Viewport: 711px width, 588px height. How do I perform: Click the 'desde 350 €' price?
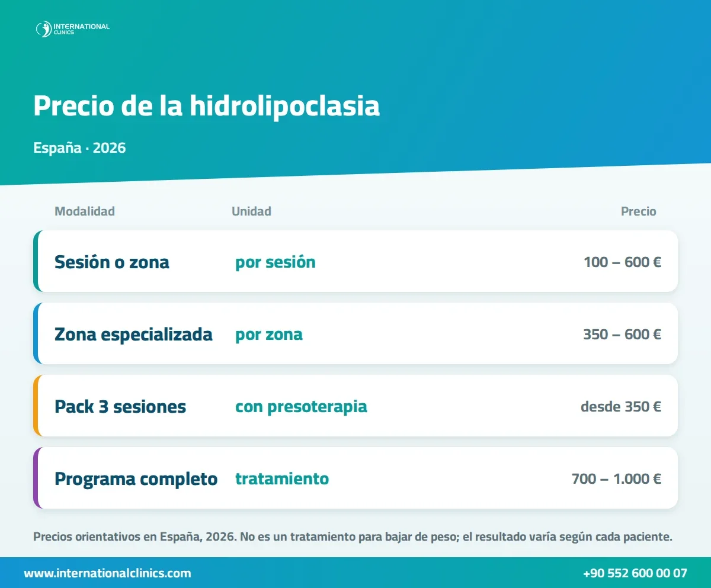(x=621, y=406)
